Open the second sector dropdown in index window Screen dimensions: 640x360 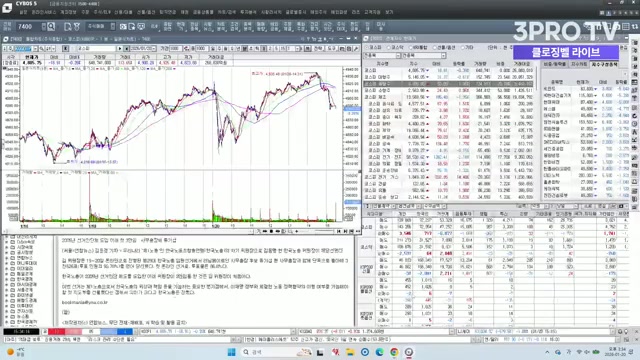[x=443, y=56]
